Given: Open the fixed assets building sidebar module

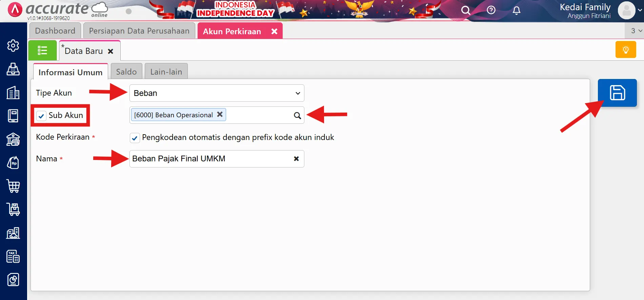Looking at the screenshot, I should pos(13,233).
